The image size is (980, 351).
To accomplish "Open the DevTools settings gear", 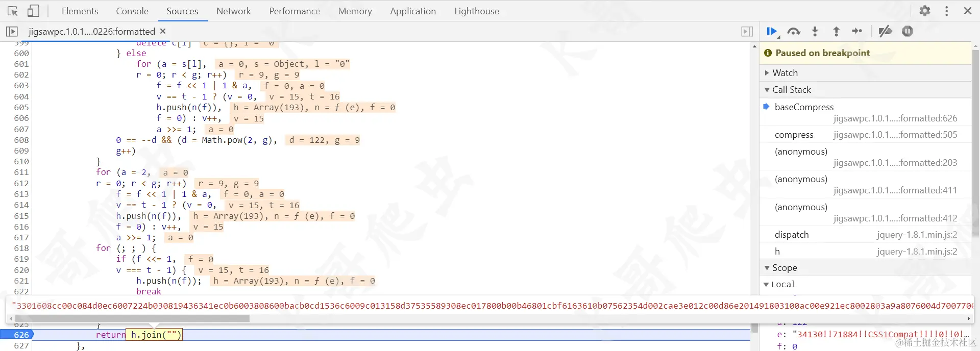I will click(x=925, y=11).
